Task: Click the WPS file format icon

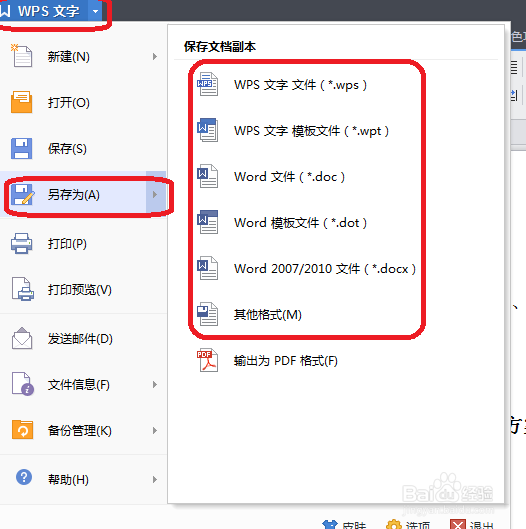Action: (x=207, y=84)
